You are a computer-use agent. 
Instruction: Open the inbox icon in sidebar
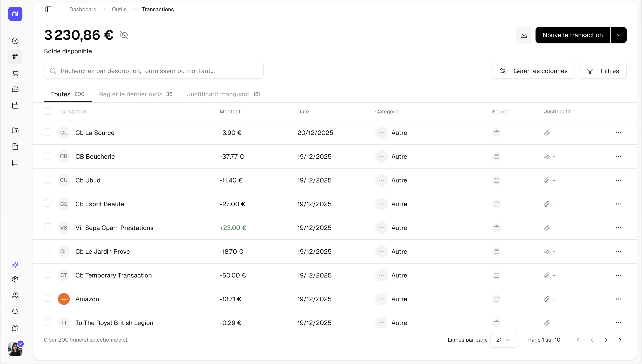[15, 89]
